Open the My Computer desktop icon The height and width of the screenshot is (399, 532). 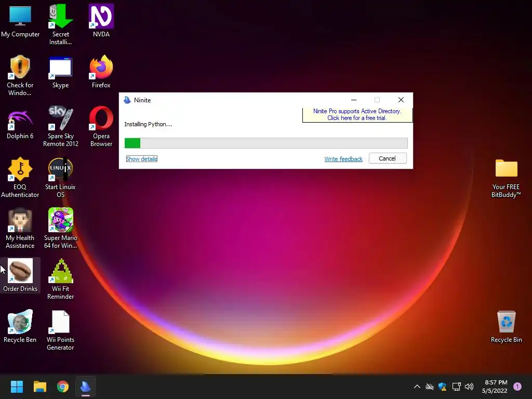20,20
